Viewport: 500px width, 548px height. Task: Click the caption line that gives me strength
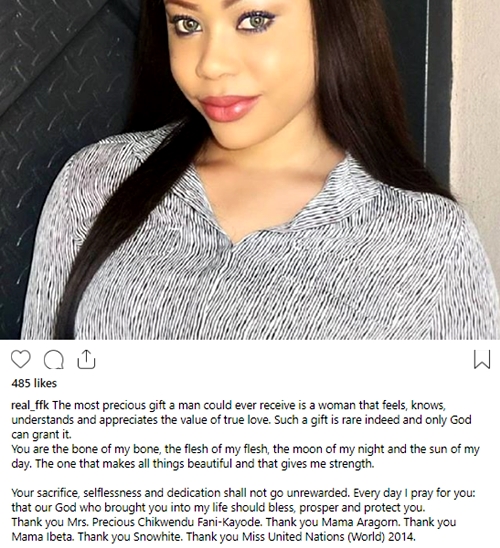193,464
